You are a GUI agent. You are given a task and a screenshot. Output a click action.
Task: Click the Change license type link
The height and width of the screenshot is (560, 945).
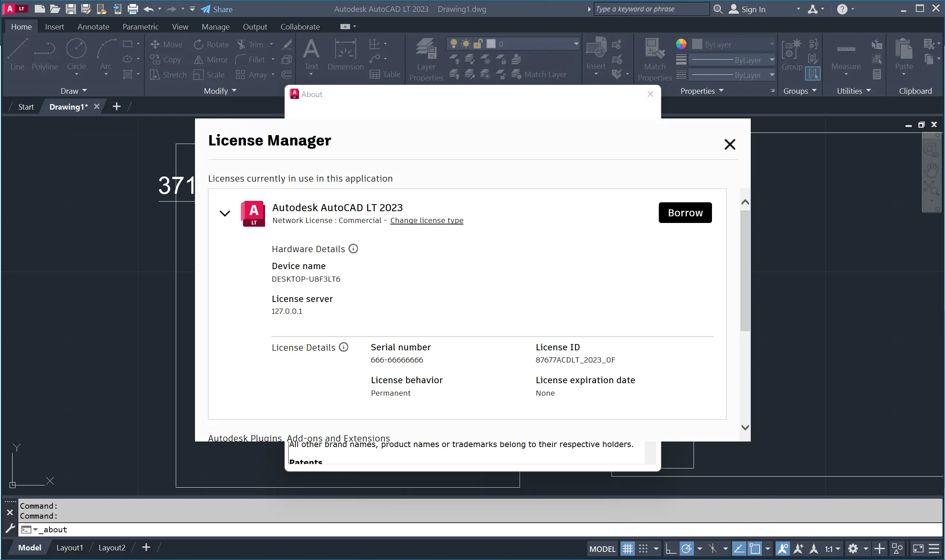427,220
